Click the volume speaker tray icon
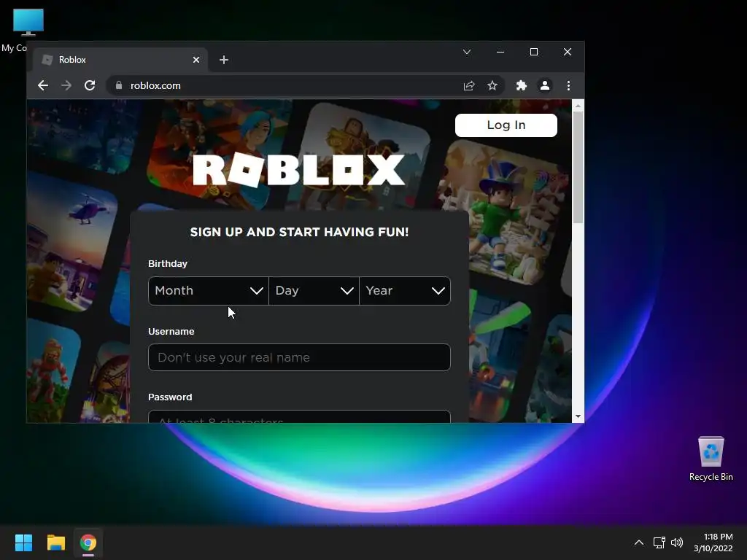747x560 pixels. [676, 542]
